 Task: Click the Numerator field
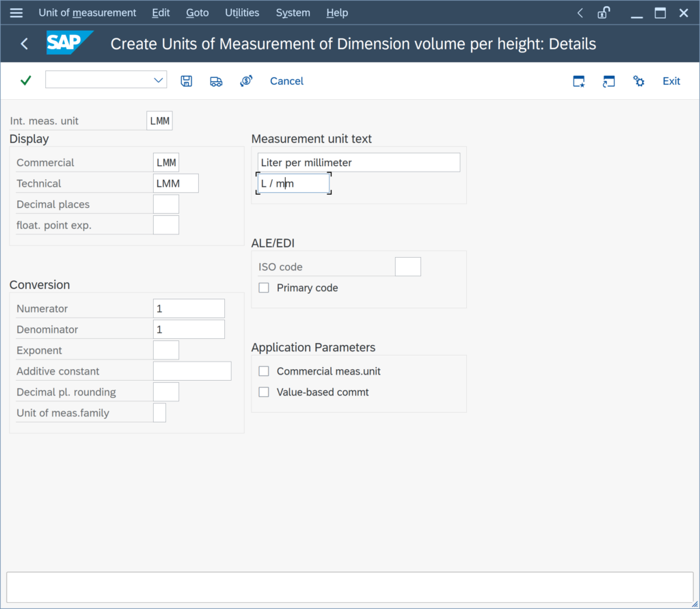tap(189, 308)
